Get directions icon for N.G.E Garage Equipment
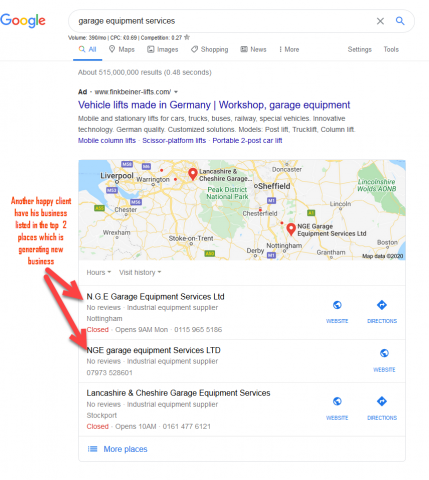429x480 pixels. pos(382,305)
